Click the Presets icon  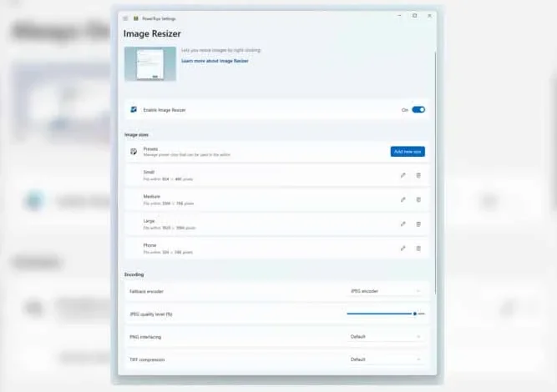134,152
